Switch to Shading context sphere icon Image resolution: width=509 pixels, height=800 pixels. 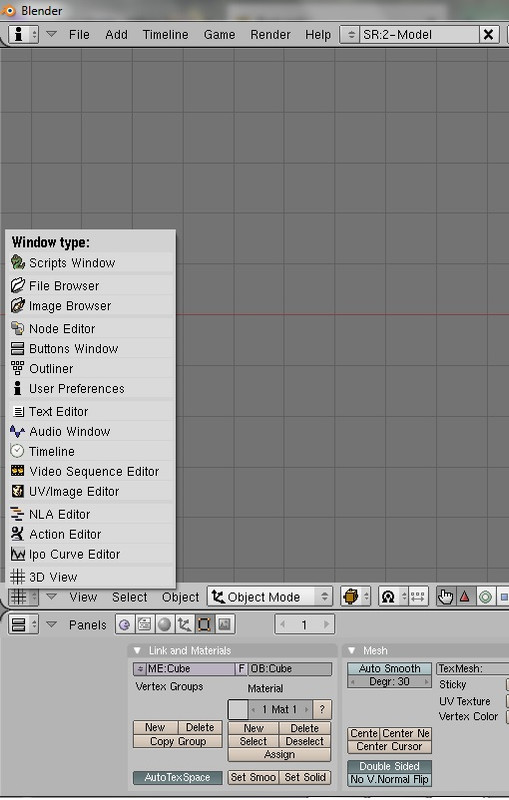pos(165,624)
